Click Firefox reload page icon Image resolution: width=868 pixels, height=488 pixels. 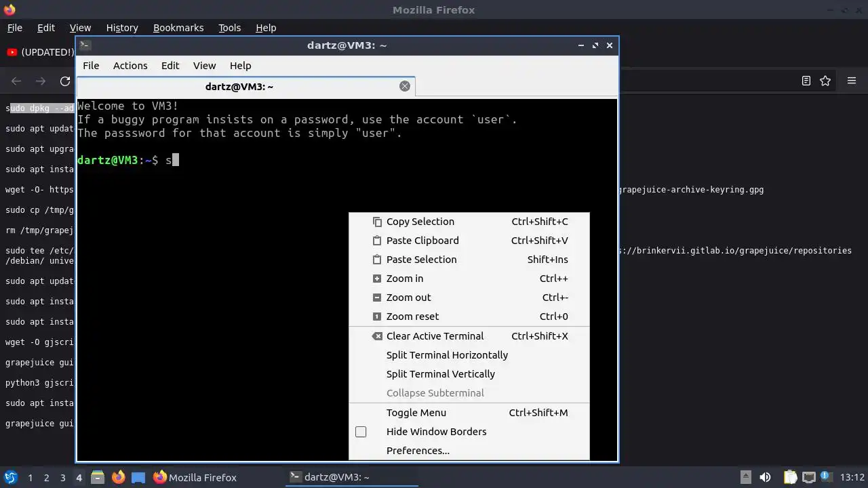pyautogui.click(x=65, y=81)
